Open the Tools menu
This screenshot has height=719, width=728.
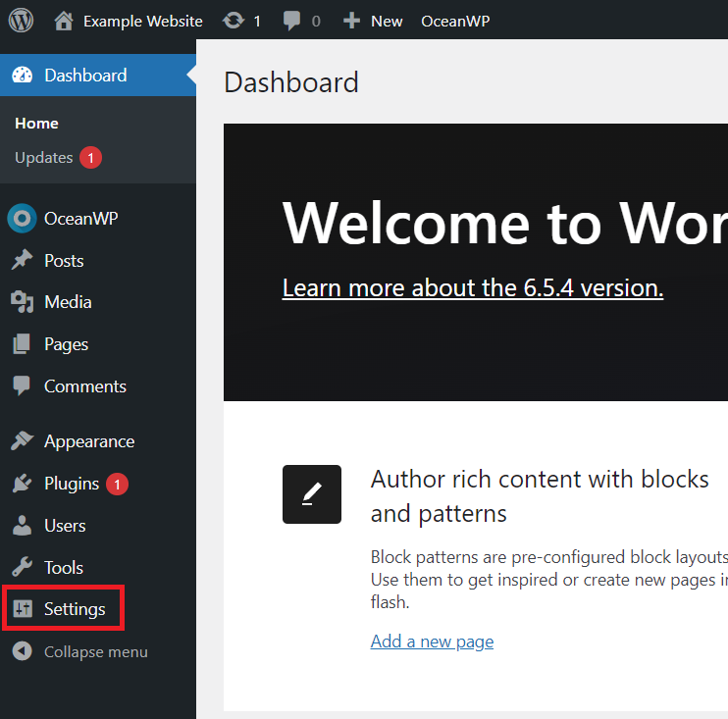[x=64, y=568]
